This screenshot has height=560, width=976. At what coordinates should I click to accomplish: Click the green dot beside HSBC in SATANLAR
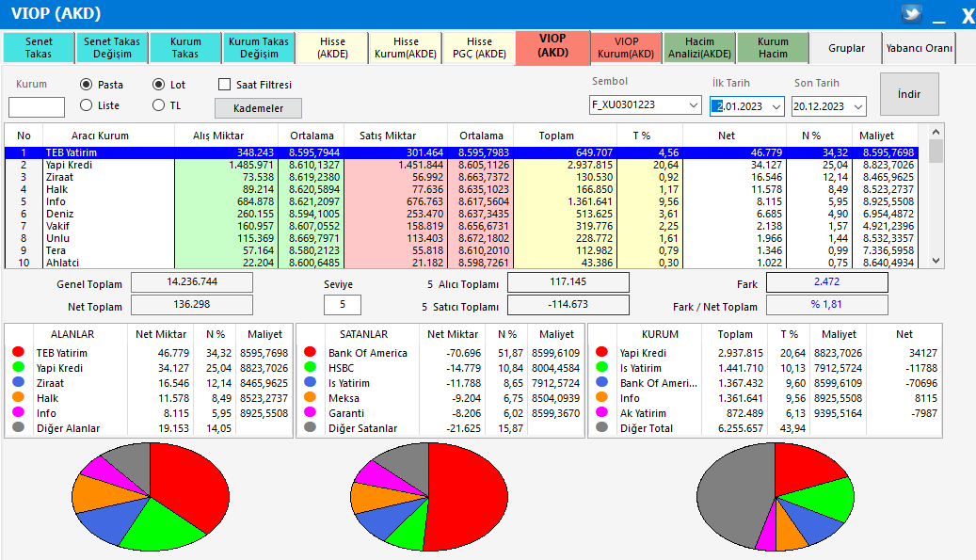pos(310,367)
